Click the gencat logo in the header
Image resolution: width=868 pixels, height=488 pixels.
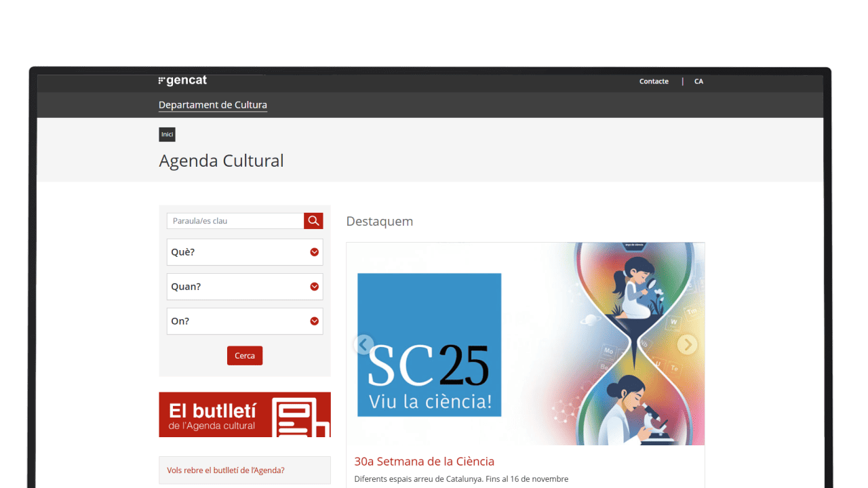coord(182,81)
